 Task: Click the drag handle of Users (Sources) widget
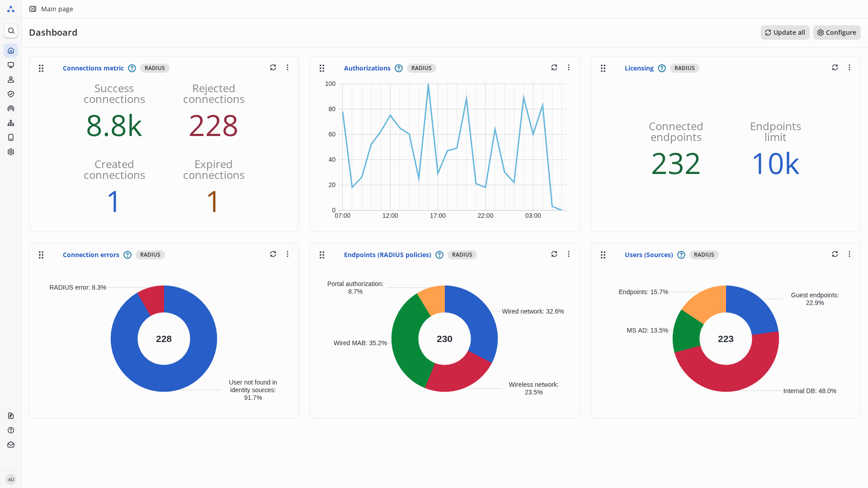(603, 255)
